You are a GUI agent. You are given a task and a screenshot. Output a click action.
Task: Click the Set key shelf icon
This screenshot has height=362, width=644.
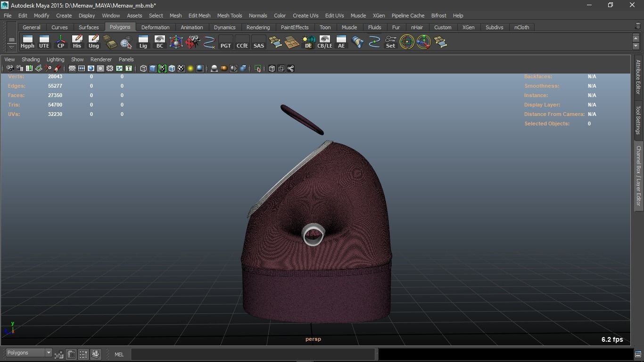390,42
